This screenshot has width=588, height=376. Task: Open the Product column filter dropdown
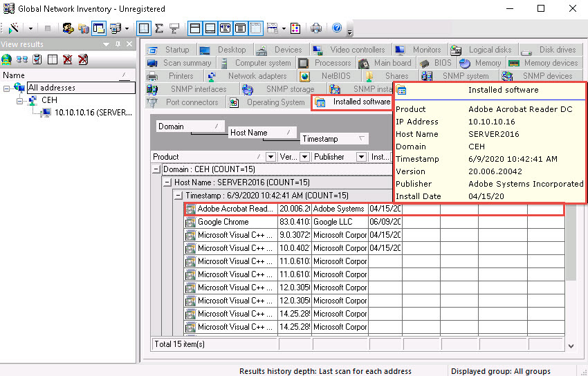(270, 157)
